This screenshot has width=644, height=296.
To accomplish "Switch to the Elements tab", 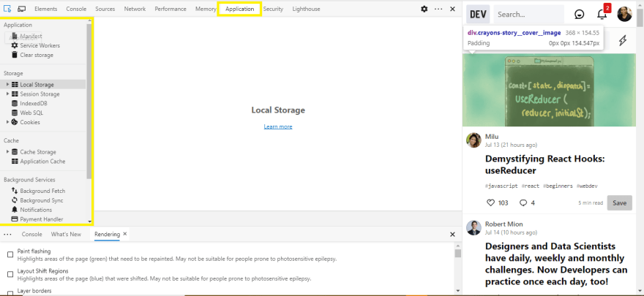I will click(45, 9).
